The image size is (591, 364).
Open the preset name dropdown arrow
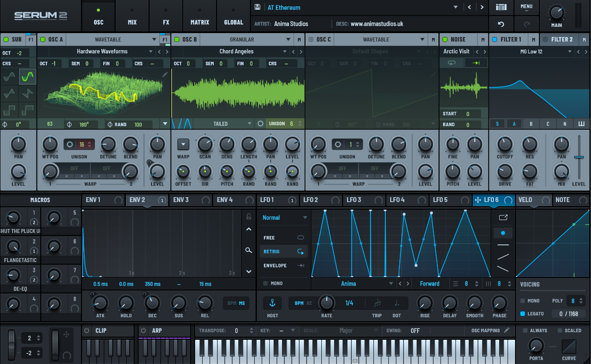[x=456, y=8]
